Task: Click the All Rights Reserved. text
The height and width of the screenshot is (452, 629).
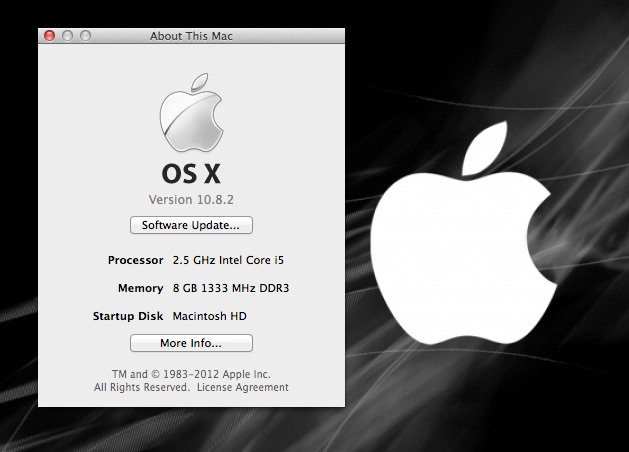Action: (141, 387)
